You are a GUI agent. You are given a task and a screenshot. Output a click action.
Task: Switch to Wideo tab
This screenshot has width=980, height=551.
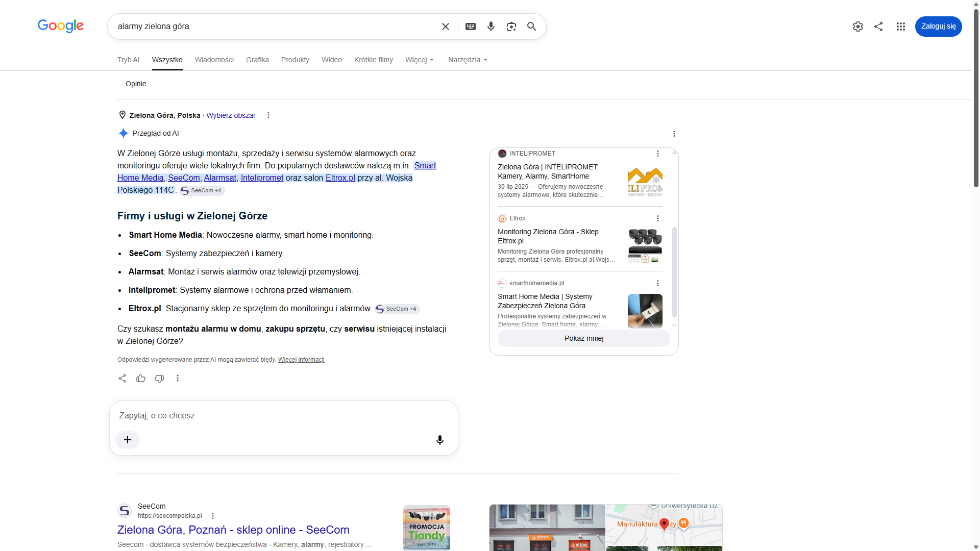332,60
